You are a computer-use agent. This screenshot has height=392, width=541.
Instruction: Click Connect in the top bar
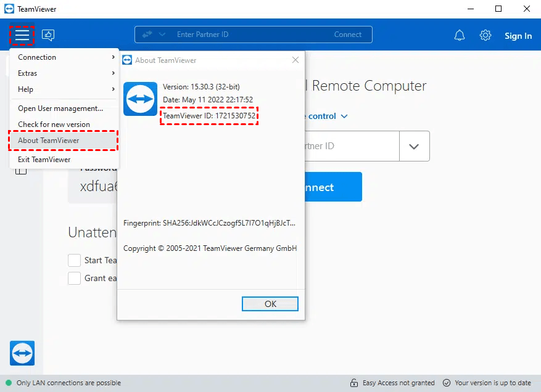347,35
